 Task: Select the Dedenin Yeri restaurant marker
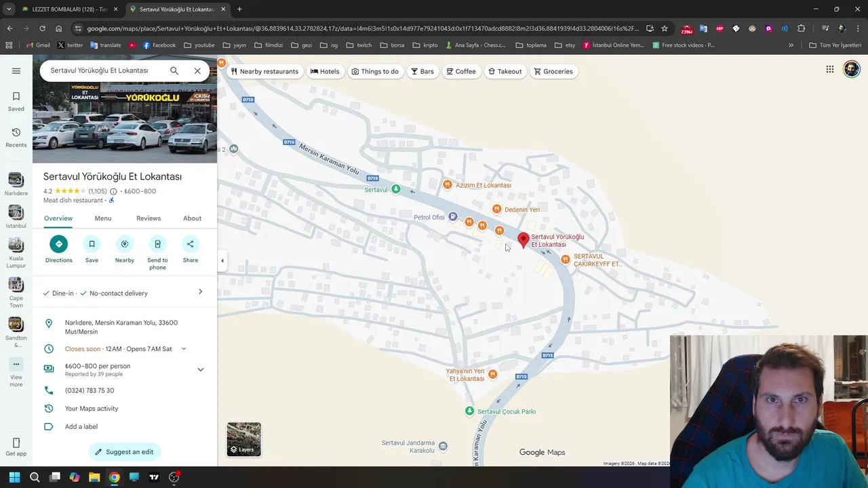pyautogui.click(x=496, y=209)
